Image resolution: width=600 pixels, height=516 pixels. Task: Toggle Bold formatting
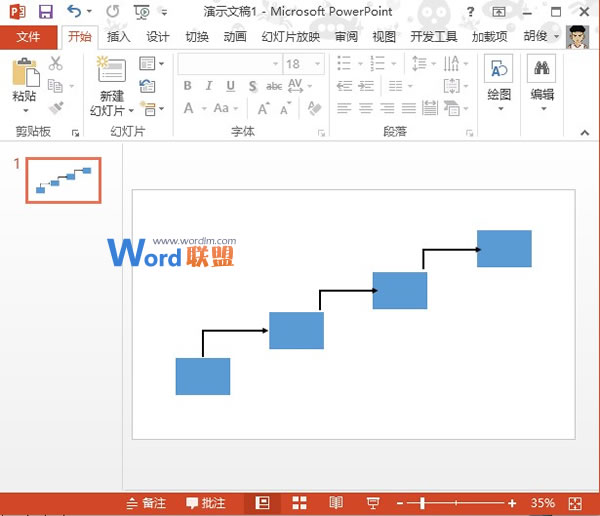click(x=188, y=86)
